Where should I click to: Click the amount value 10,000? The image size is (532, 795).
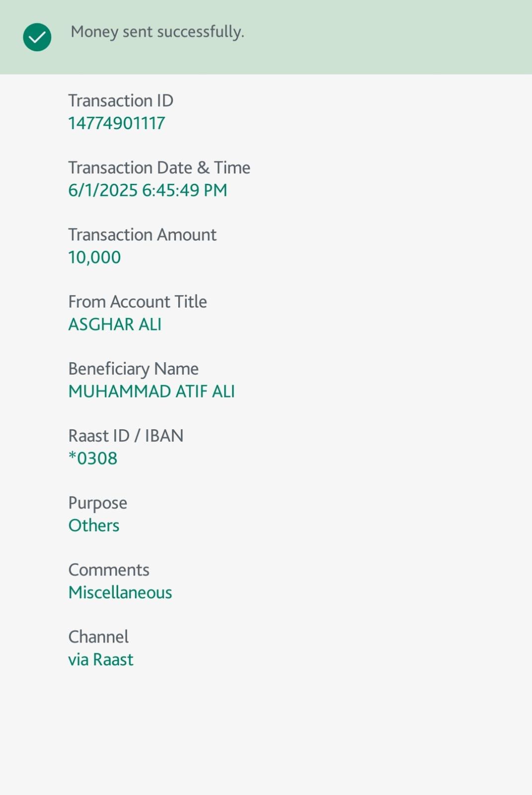(94, 257)
